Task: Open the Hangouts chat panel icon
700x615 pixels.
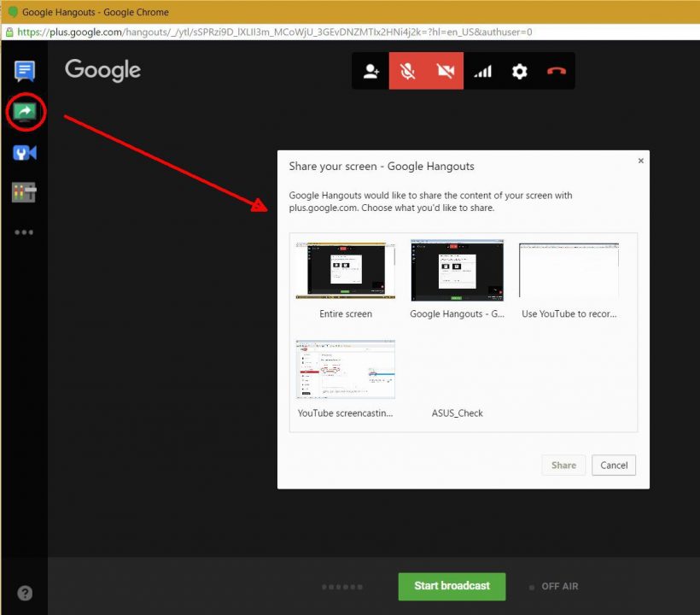Action: 24,70
